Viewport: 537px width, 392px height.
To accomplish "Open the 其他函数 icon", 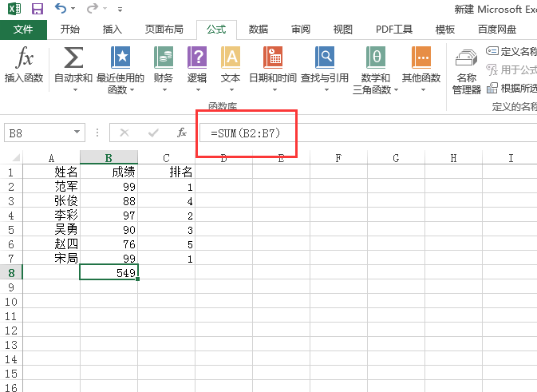I will pyautogui.click(x=421, y=57).
